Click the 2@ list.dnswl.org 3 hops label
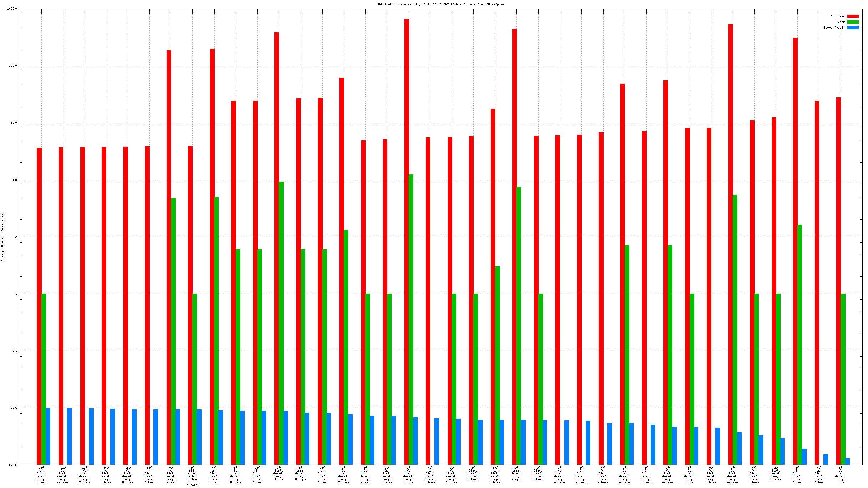Screen dimensions: 868x488 776,473
